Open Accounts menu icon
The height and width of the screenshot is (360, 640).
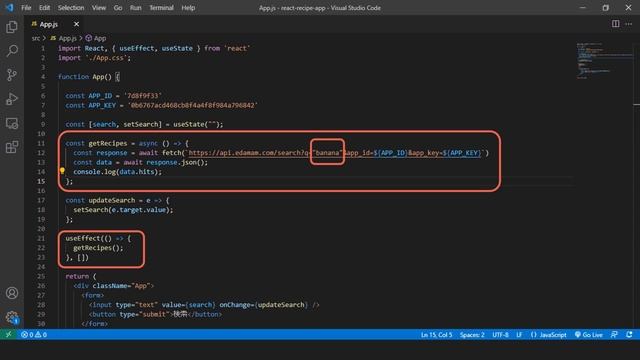click(12, 293)
